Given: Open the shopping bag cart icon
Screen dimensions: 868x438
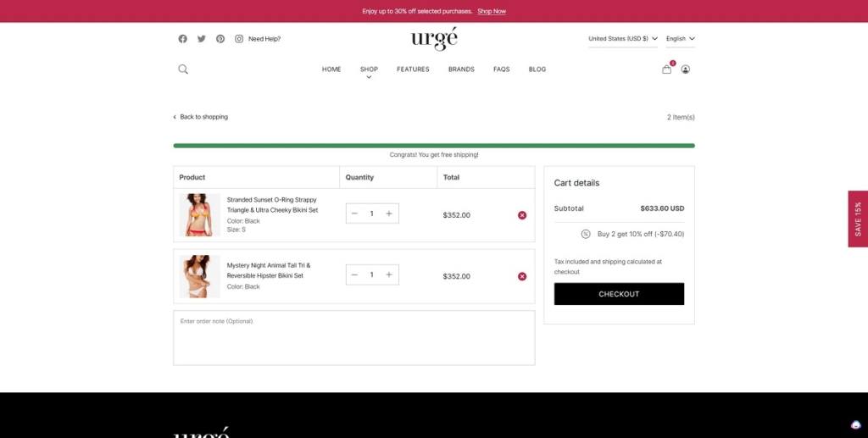Looking at the screenshot, I should [667, 69].
